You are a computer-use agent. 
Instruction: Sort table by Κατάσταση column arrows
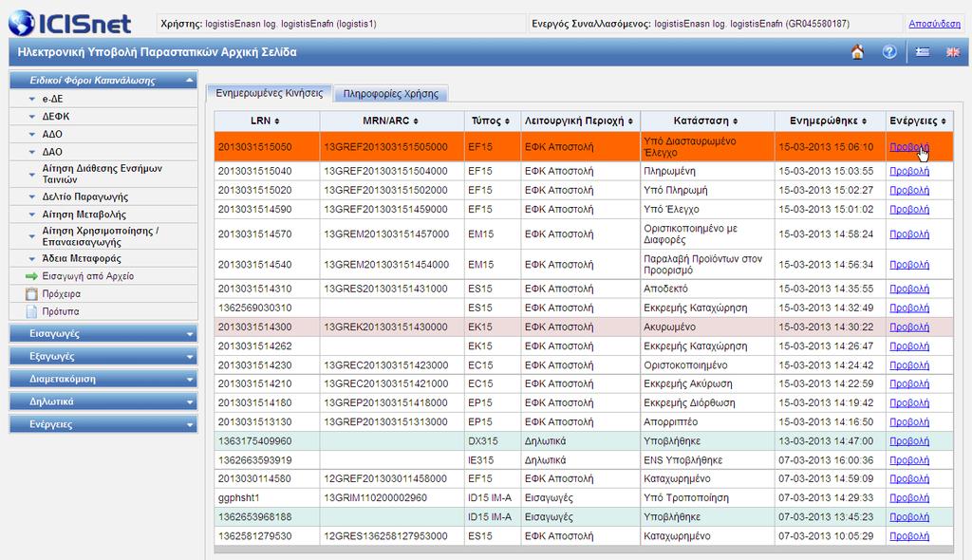pos(736,121)
